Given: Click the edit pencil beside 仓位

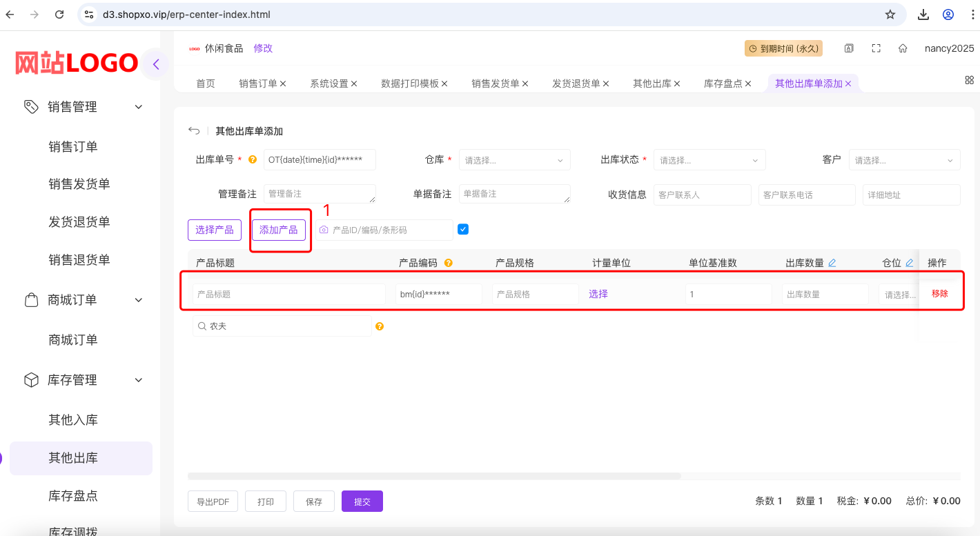Looking at the screenshot, I should [910, 263].
